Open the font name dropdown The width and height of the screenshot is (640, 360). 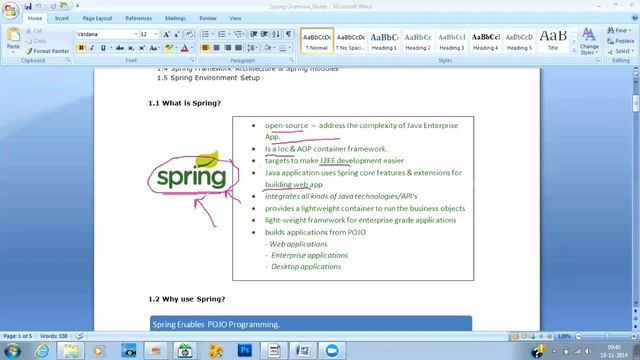tap(136, 34)
